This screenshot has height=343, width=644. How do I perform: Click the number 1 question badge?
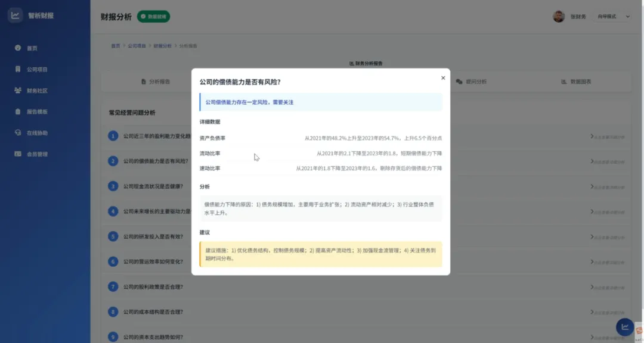(113, 136)
